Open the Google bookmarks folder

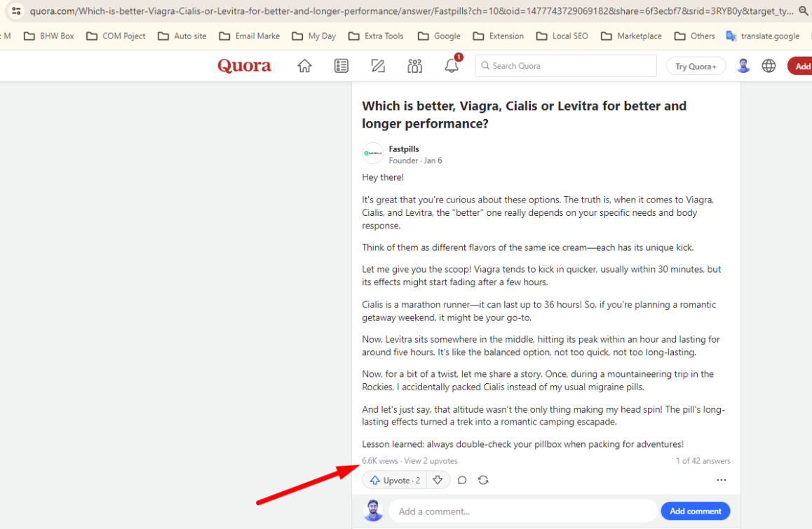(439, 36)
